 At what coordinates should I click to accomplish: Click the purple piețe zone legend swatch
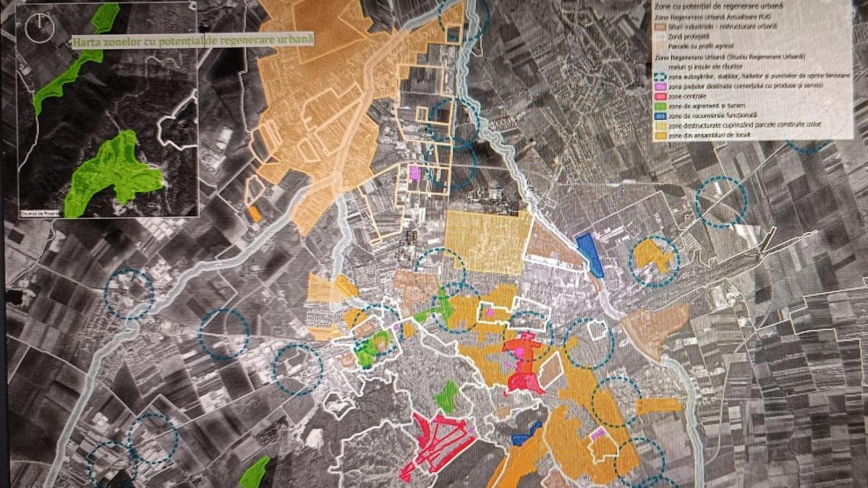tap(661, 85)
